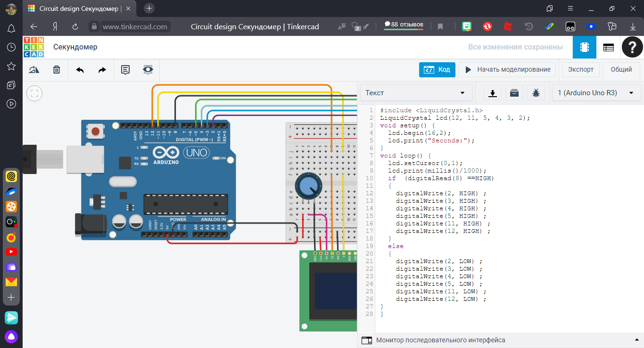Open the sidebar history clock
This screenshot has width=644, height=348.
coord(11,47)
